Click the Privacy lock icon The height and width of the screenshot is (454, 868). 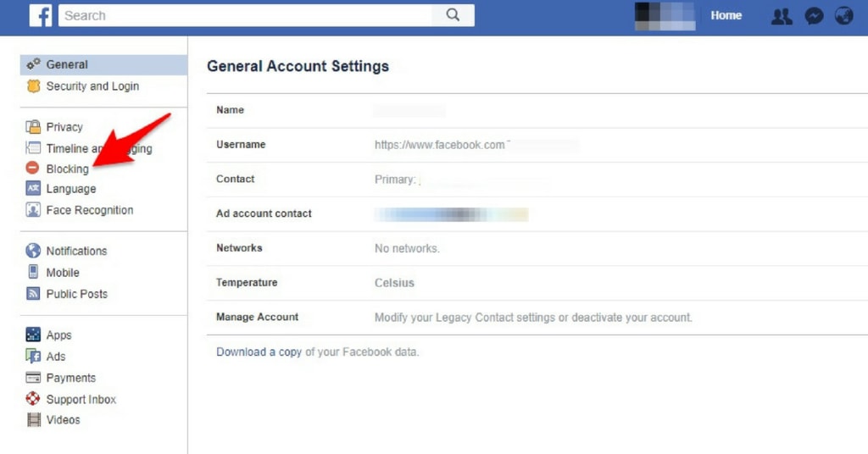(33, 127)
